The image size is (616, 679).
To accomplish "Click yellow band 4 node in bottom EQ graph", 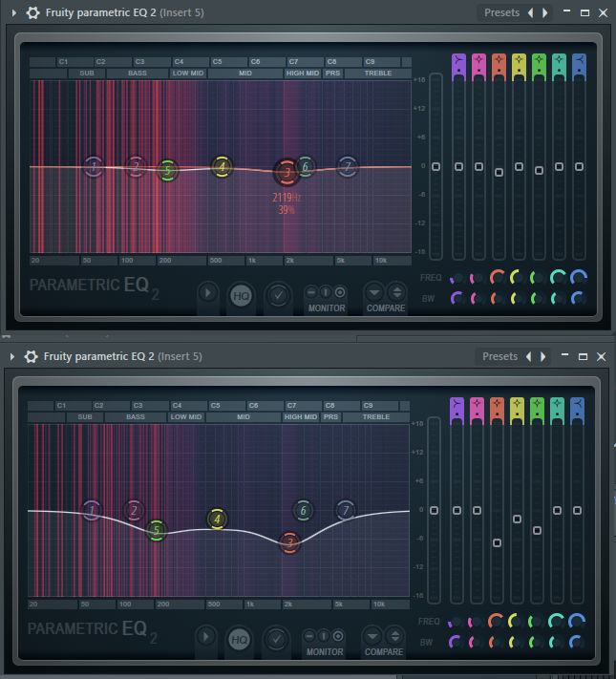I will point(217,520).
